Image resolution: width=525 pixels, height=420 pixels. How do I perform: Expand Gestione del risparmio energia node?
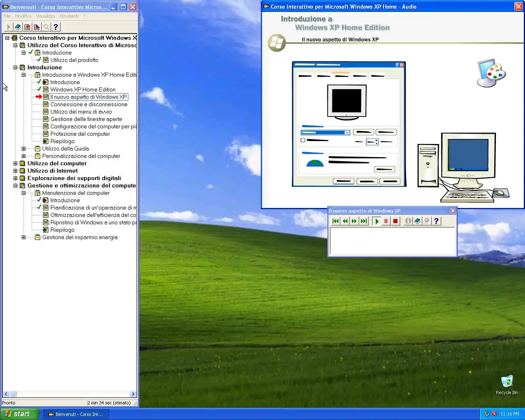(x=23, y=237)
